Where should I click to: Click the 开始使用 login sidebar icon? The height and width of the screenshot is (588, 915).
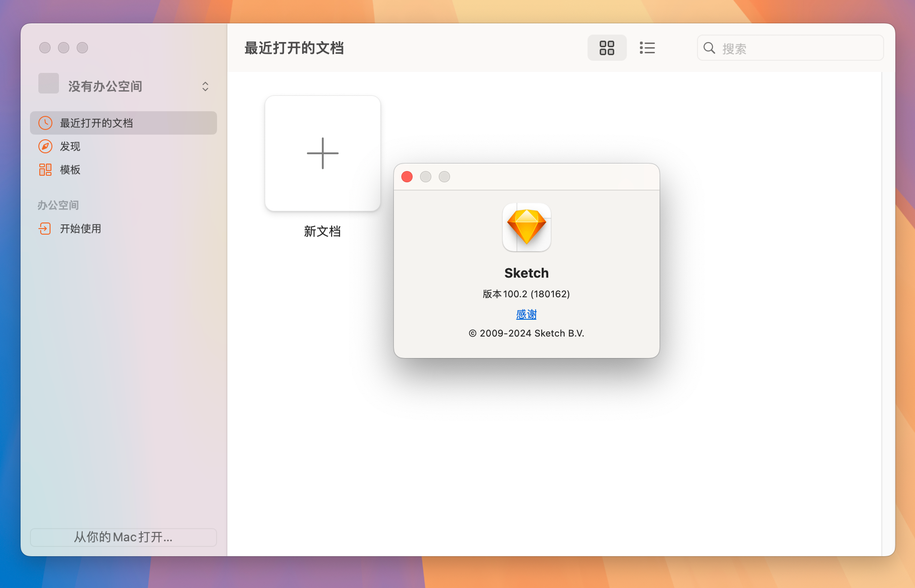coord(45,229)
